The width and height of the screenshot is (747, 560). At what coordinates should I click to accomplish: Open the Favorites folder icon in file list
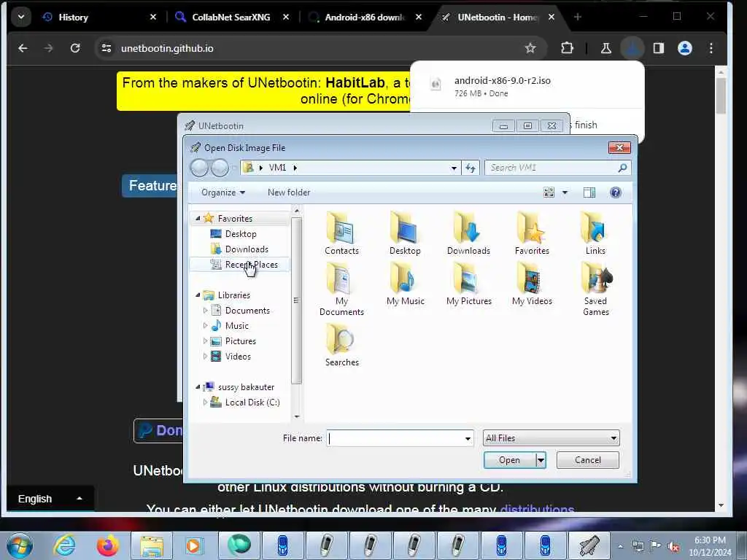pos(532,234)
